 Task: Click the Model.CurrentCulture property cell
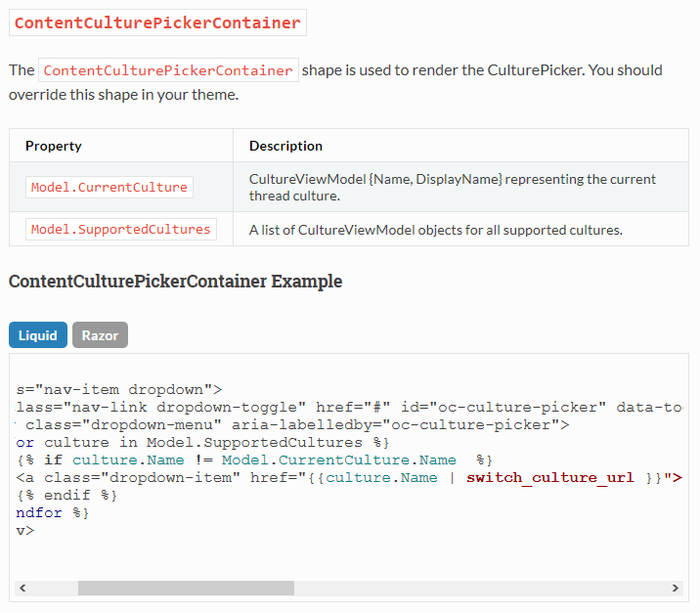click(109, 187)
